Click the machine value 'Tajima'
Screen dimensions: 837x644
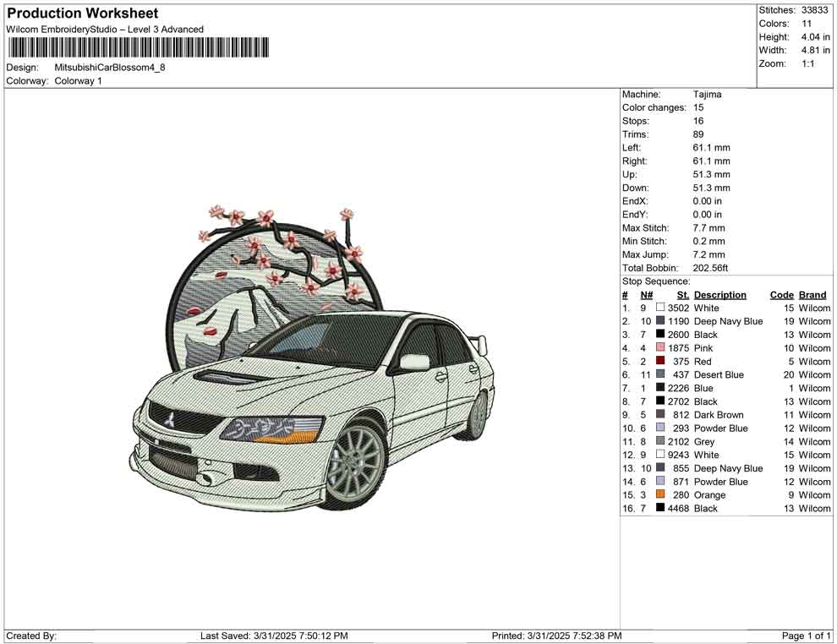[708, 95]
